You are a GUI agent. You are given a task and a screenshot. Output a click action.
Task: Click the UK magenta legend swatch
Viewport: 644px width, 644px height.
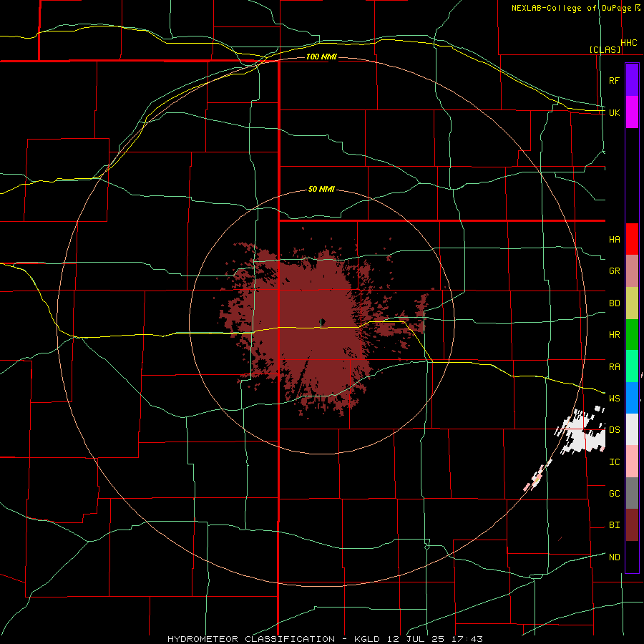click(x=632, y=112)
